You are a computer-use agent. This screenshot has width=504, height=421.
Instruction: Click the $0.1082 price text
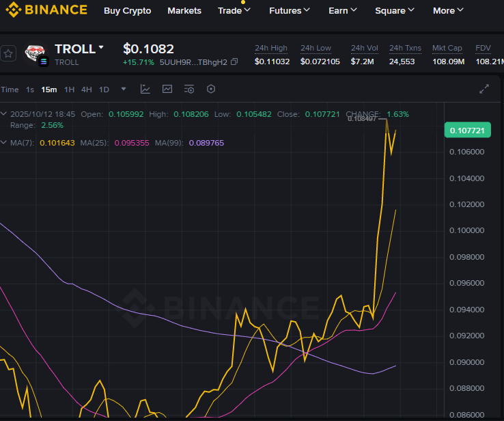pos(148,49)
